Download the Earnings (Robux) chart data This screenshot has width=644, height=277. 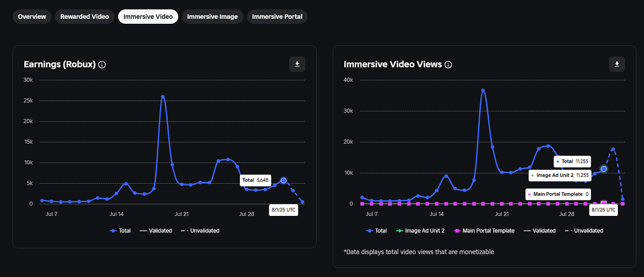pyautogui.click(x=297, y=64)
